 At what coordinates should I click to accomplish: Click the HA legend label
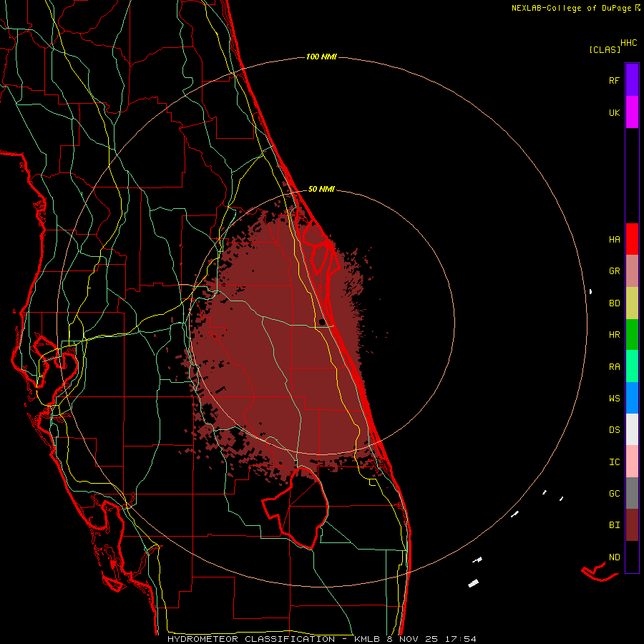(x=614, y=240)
